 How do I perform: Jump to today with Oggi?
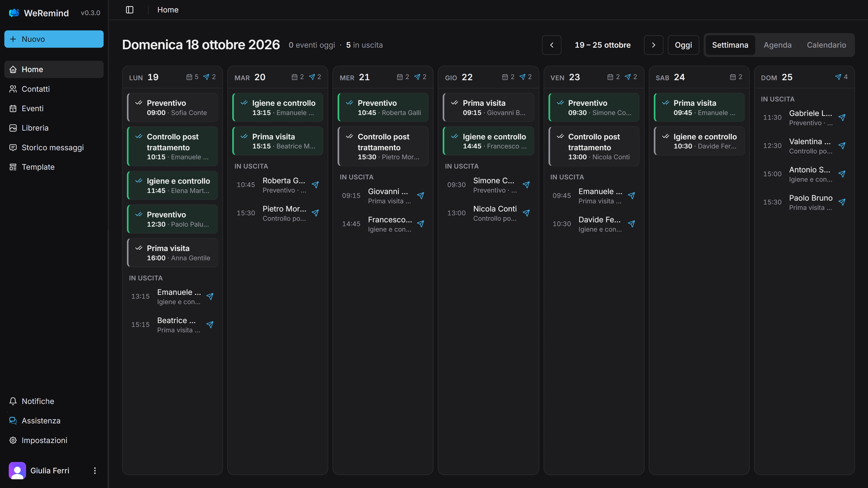point(683,45)
